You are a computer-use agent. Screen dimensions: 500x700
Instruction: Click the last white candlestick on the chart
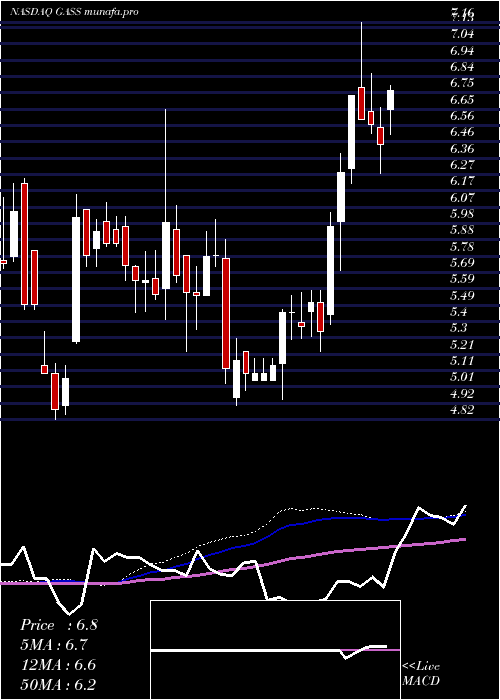pyautogui.click(x=391, y=100)
